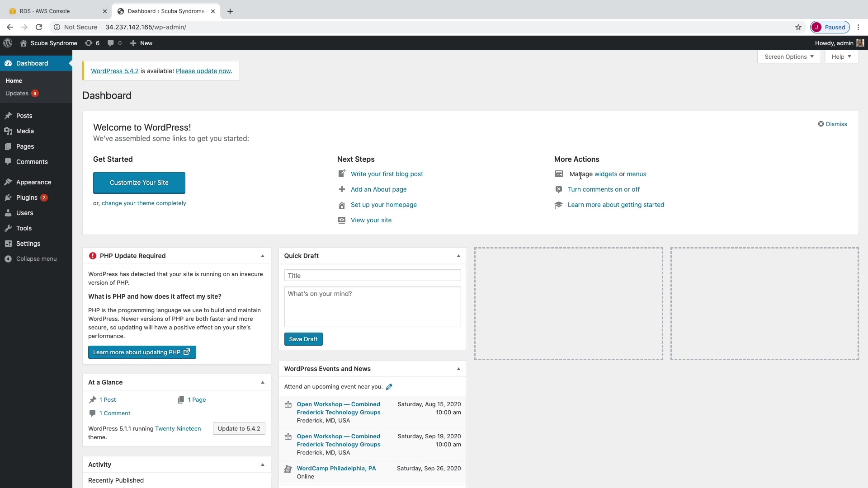Image resolution: width=868 pixels, height=488 pixels.
Task: Collapse the PHP Update Required widget
Action: point(263,256)
